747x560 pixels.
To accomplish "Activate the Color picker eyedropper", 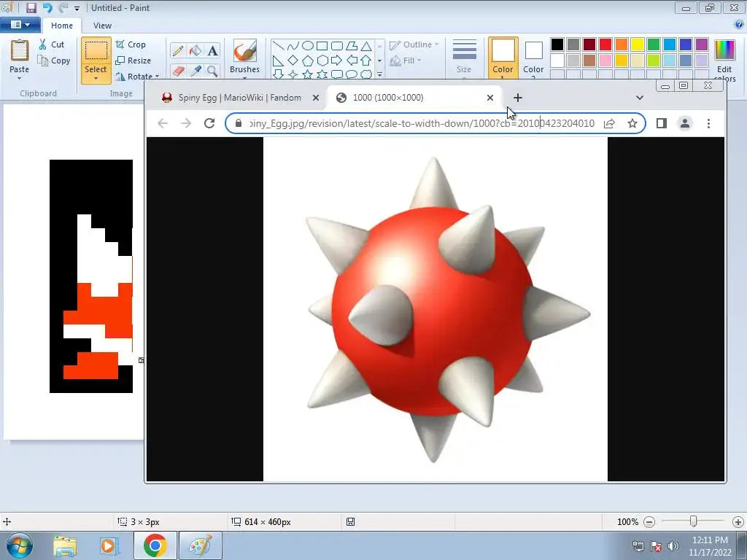I will [196, 71].
